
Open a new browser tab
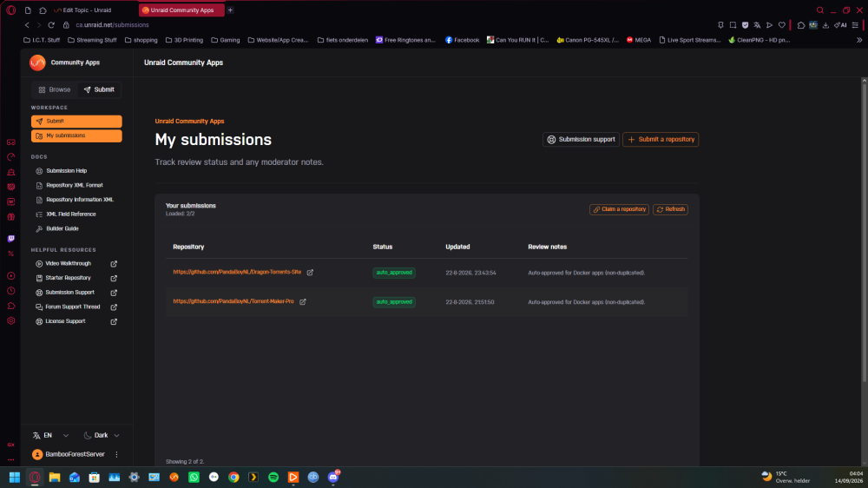click(x=230, y=10)
